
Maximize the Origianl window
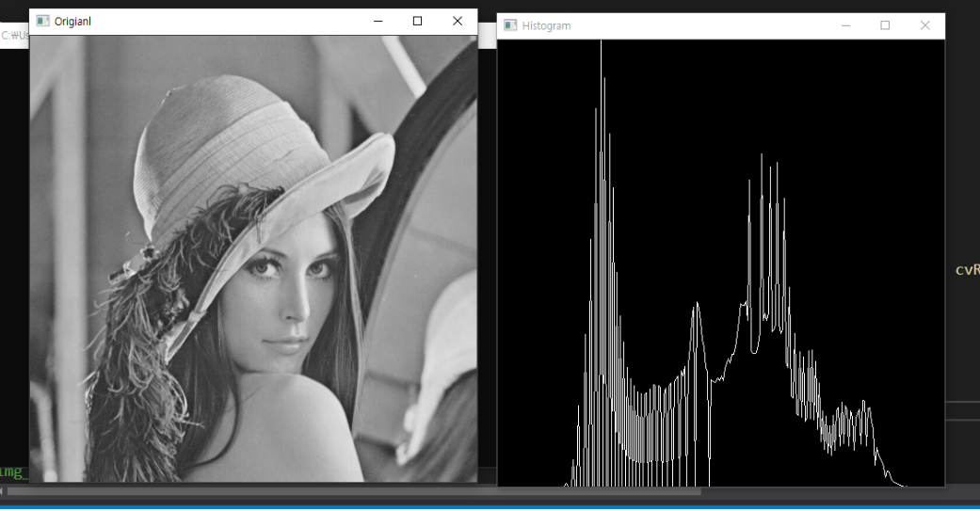(417, 22)
